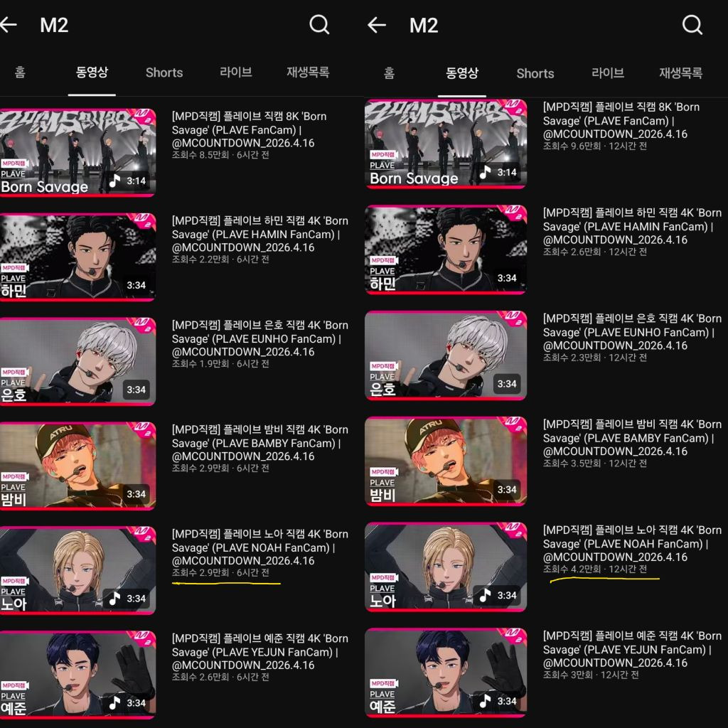Open the HAMIN FanCam title with 2.2만회 views
Viewport: 728px width, 728px height.
coord(260,234)
